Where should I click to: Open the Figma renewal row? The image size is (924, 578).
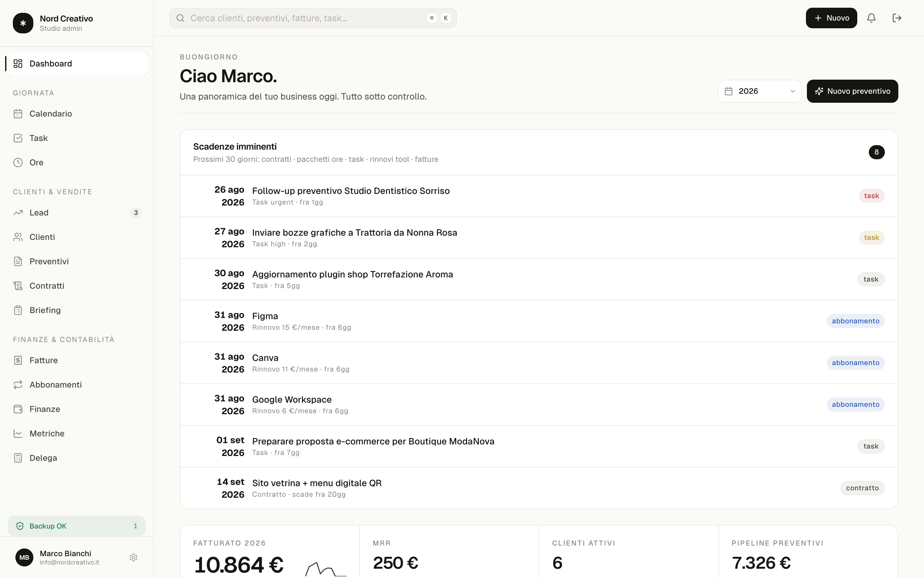pyautogui.click(x=539, y=321)
